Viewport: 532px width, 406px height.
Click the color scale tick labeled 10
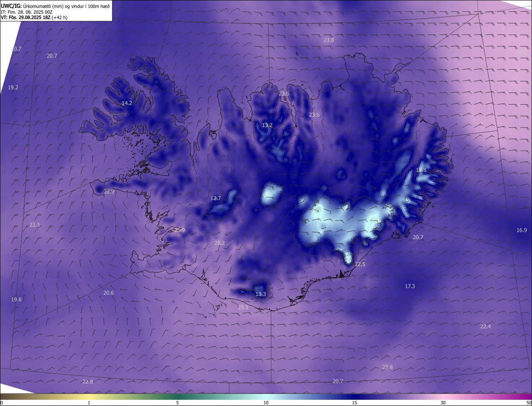pos(266,403)
